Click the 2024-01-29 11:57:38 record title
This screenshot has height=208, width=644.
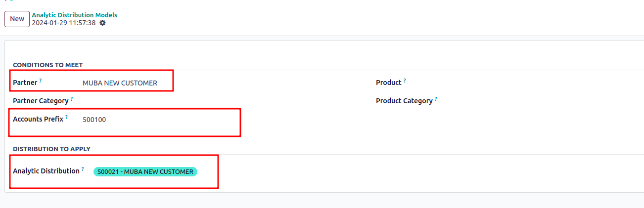click(64, 23)
